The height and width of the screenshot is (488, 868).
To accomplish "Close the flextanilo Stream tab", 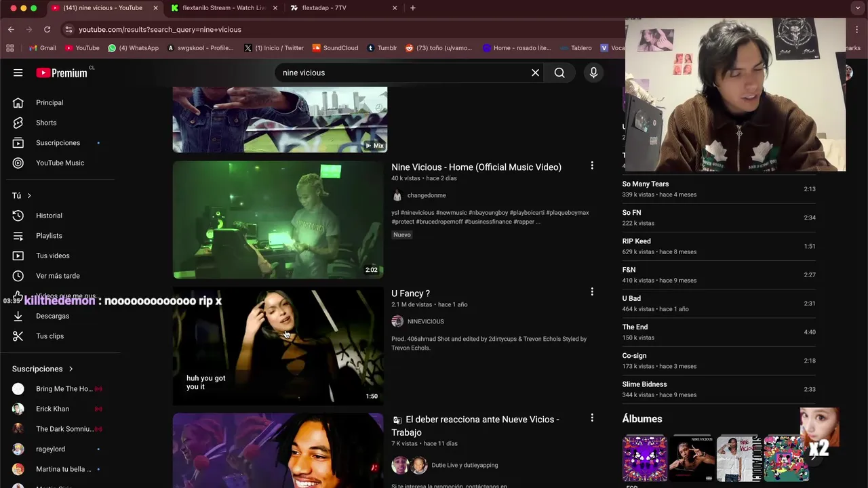I will [x=275, y=8].
